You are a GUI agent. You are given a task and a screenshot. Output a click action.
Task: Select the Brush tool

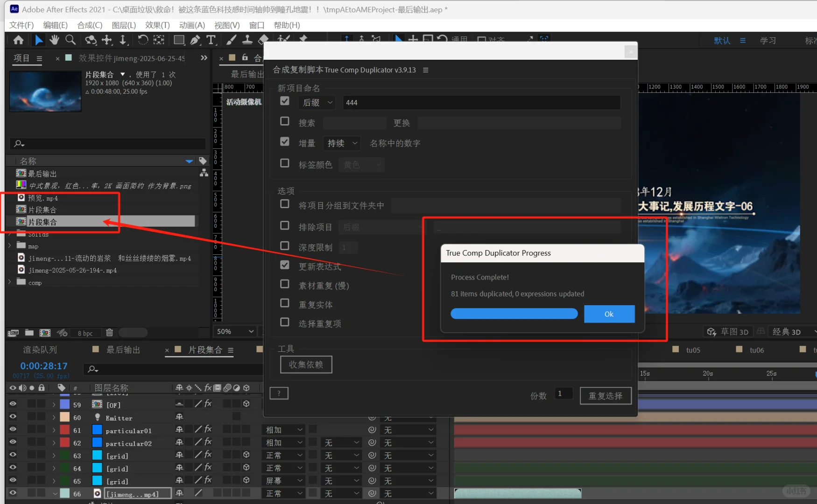coord(231,40)
